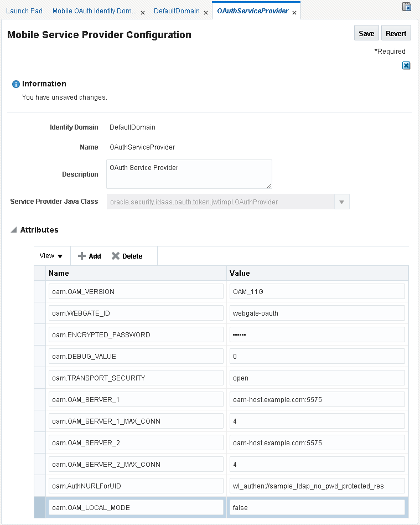This screenshot has height=525, width=420.
Task: Edit the 'open' transport security value
Action: point(317,378)
